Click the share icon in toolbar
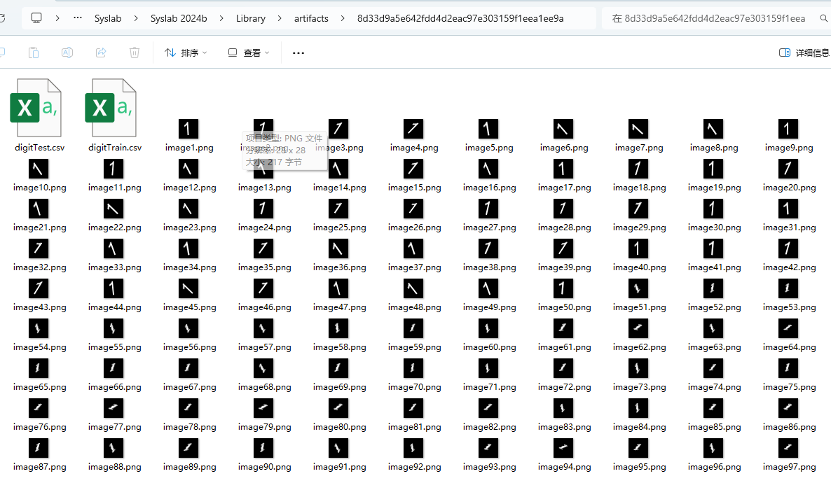This screenshot has height=504, width=831. pyautogui.click(x=101, y=52)
